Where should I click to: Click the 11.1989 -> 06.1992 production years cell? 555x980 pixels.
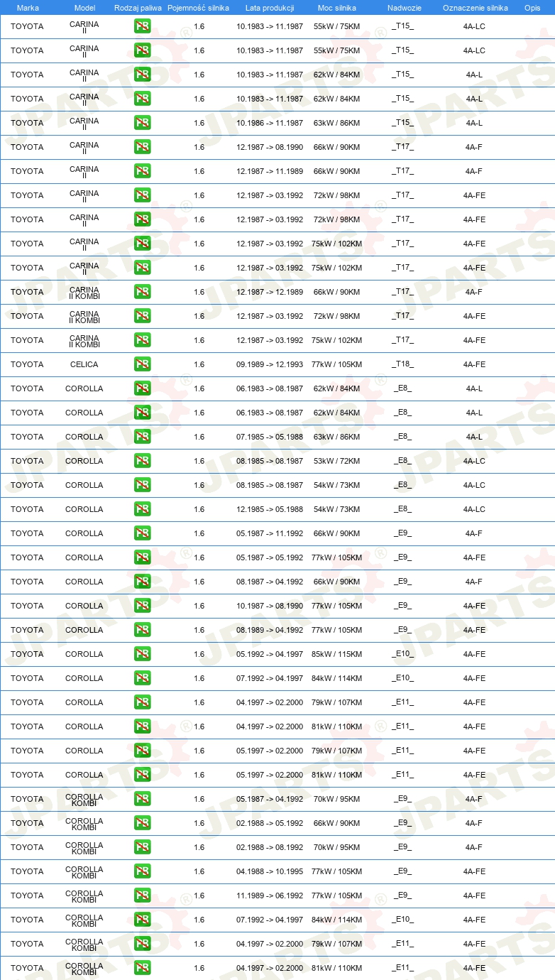click(270, 895)
